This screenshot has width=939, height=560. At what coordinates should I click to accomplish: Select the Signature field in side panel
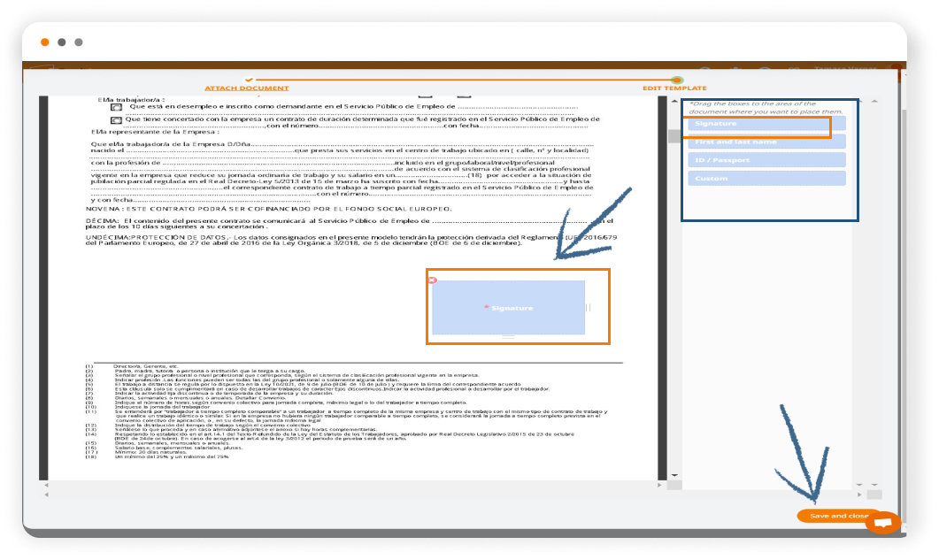[x=766, y=124]
